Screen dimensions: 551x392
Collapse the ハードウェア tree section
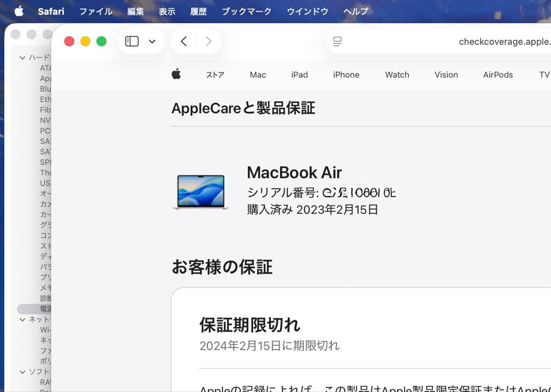click(22, 58)
